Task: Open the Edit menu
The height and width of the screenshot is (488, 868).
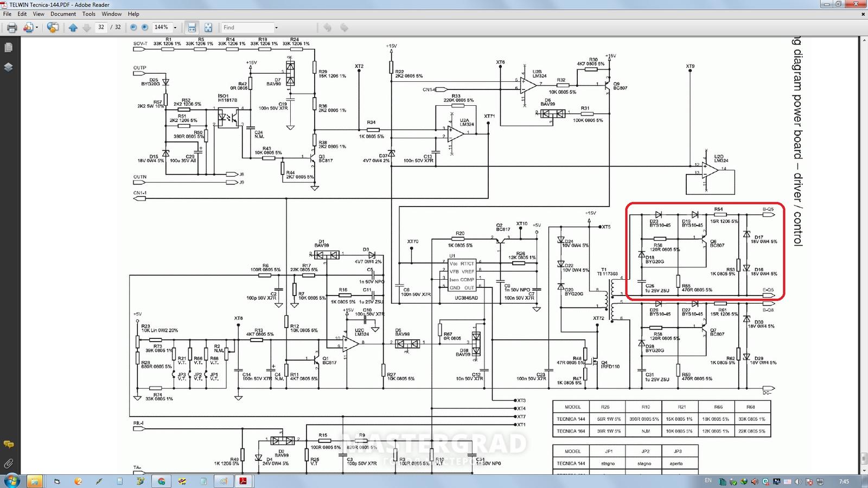Action: tap(22, 14)
